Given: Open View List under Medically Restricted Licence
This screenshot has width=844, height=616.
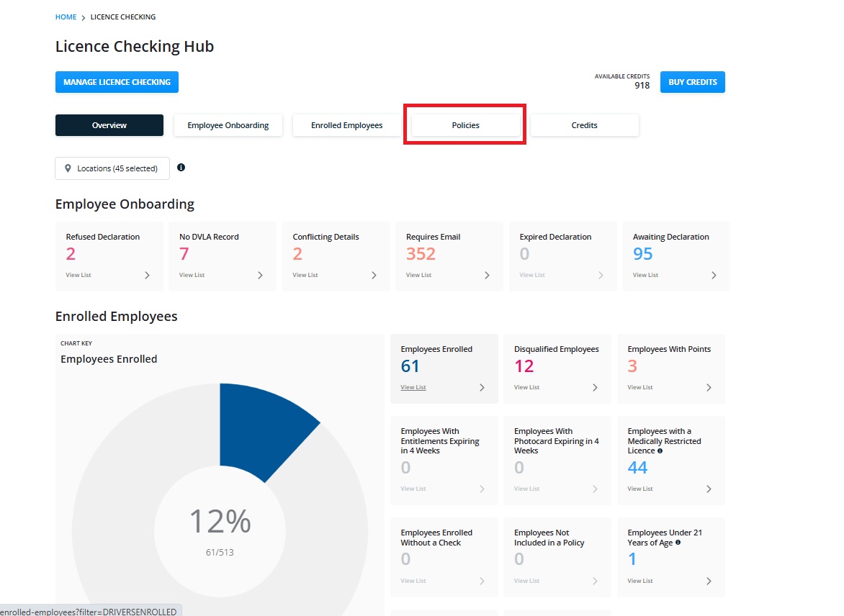Looking at the screenshot, I should (640, 489).
